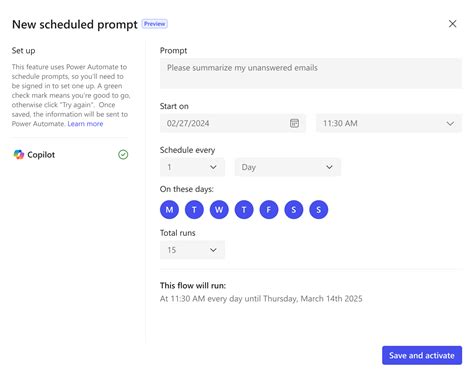Expand the Total runs dropdown showing 15
Viewport: 474px width, 379px height.
tap(192, 250)
